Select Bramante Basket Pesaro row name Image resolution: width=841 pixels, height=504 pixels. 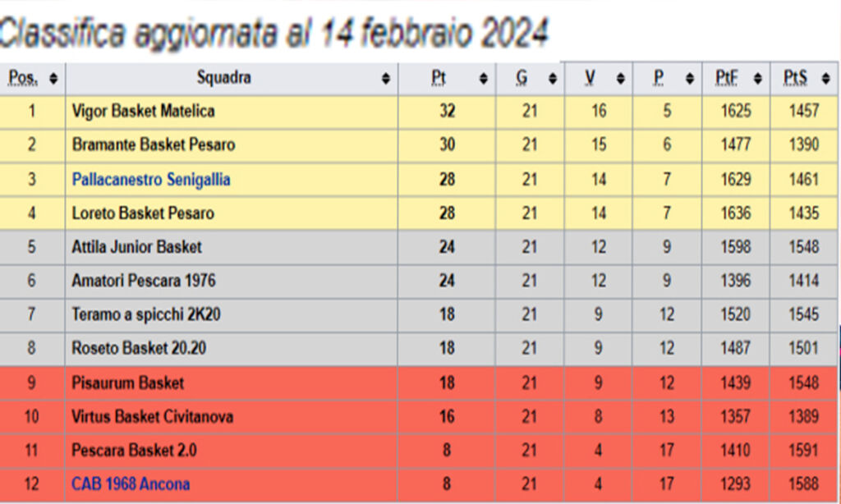154,144
